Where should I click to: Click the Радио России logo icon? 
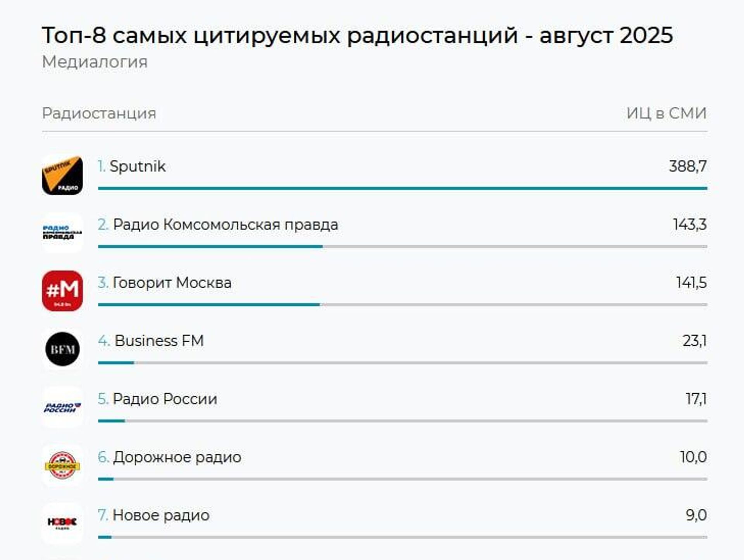click(x=62, y=407)
